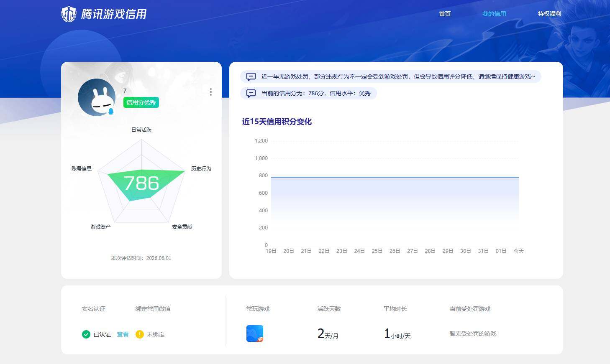Click the 26日 label on chart axis
This screenshot has width=610, height=364.
point(395,251)
